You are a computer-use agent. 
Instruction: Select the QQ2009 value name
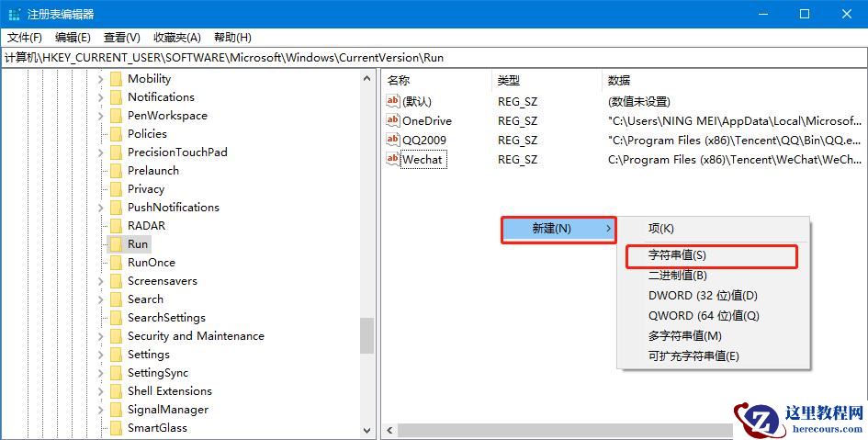(x=424, y=140)
